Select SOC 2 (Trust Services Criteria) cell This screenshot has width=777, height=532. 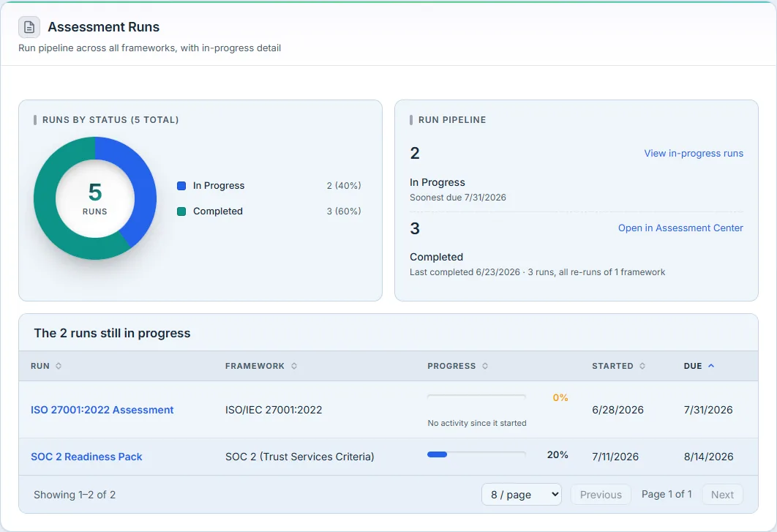tap(299, 457)
